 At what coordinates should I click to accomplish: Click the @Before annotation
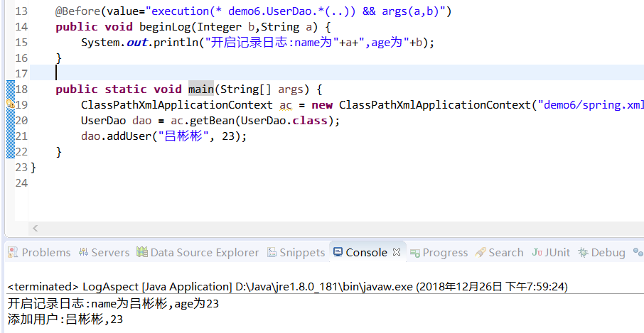click(x=78, y=11)
